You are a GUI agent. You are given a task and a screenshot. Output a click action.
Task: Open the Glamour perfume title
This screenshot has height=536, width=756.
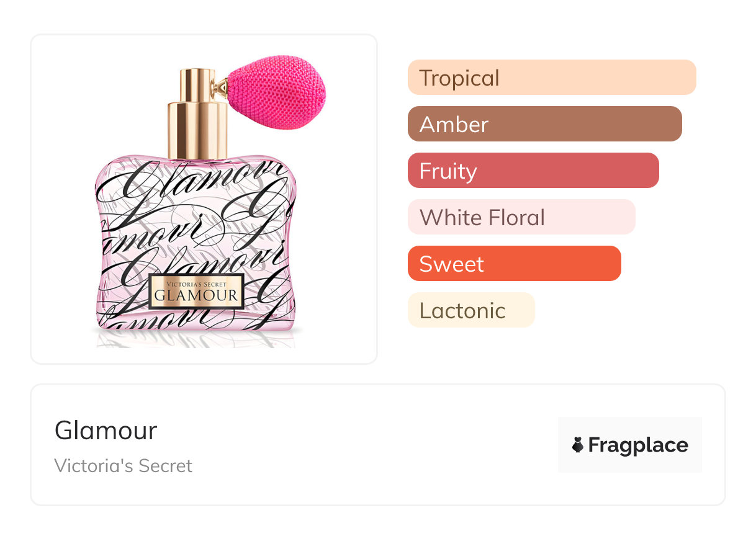coord(106,431)
